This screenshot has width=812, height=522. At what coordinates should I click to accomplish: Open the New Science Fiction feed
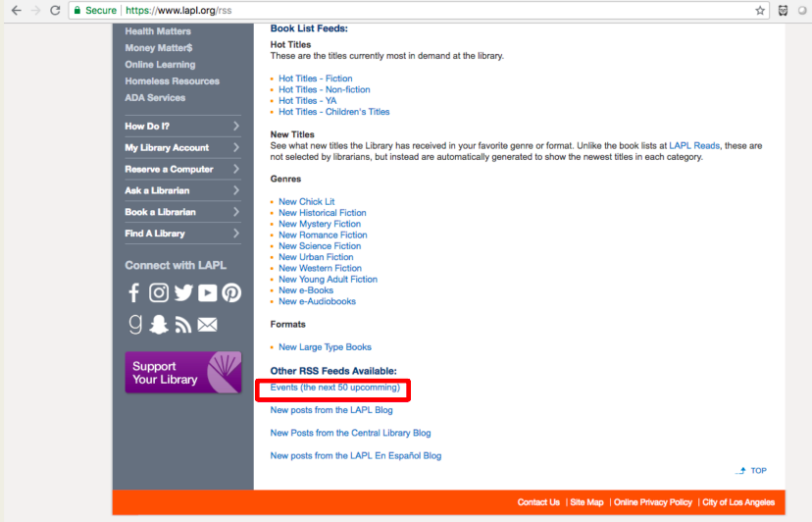coord(320,245)
